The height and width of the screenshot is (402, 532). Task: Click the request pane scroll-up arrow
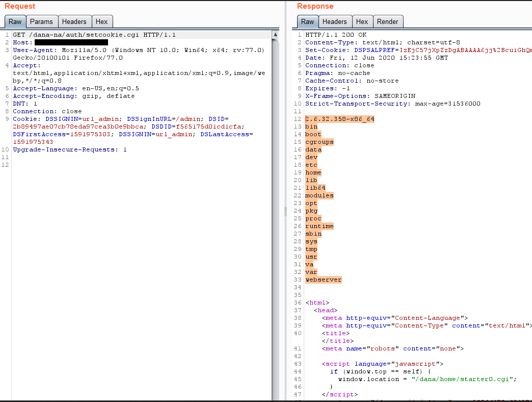(276, 35)
